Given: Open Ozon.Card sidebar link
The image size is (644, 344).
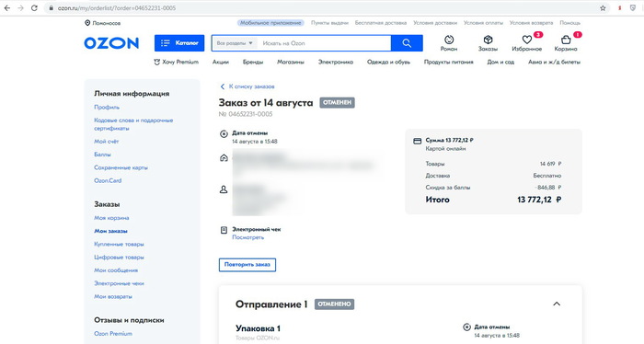Looking at the screenshot, I should click(x=108, y=180).
